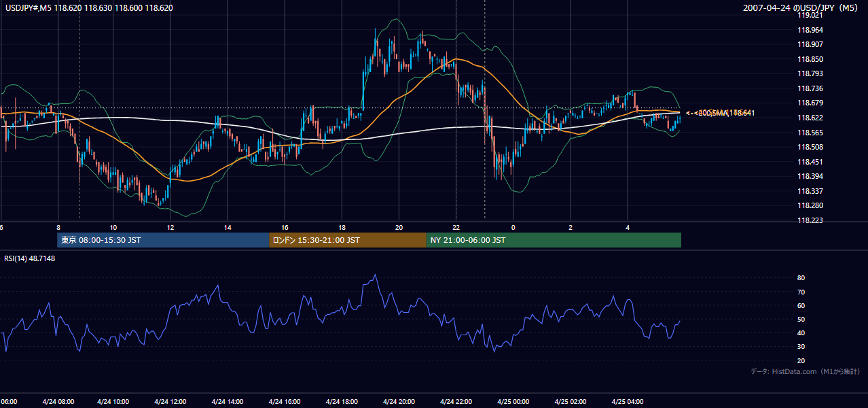Click price axis label 118.337
This screenshot has height=408, width=868.
coord(810,191)
